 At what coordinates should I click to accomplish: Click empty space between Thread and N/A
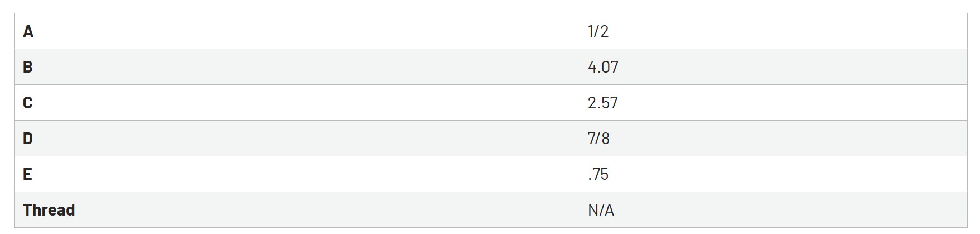click(x=329, y=210)
